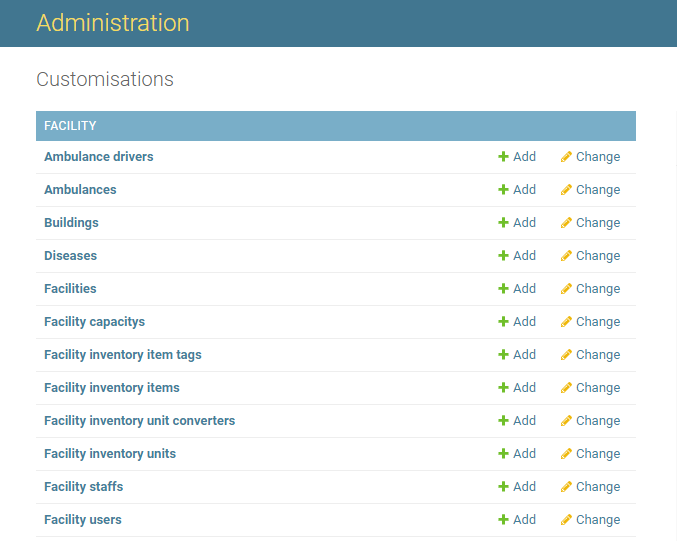Click the pencil icon for Ambulances

point(566,190)
